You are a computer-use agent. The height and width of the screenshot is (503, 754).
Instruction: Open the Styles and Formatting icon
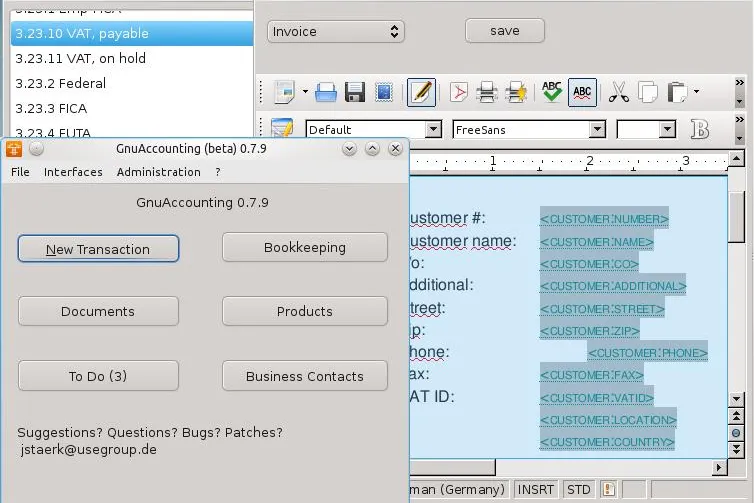pyautogui.click(x=282, y=129)
